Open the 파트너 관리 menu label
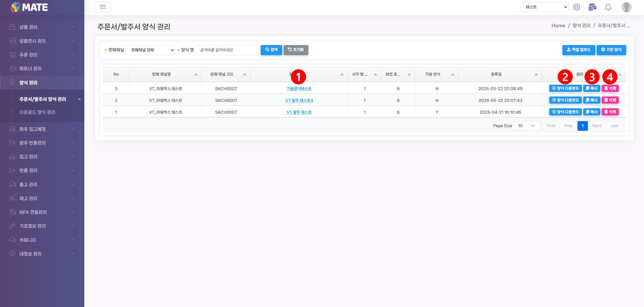 (30, 68)
